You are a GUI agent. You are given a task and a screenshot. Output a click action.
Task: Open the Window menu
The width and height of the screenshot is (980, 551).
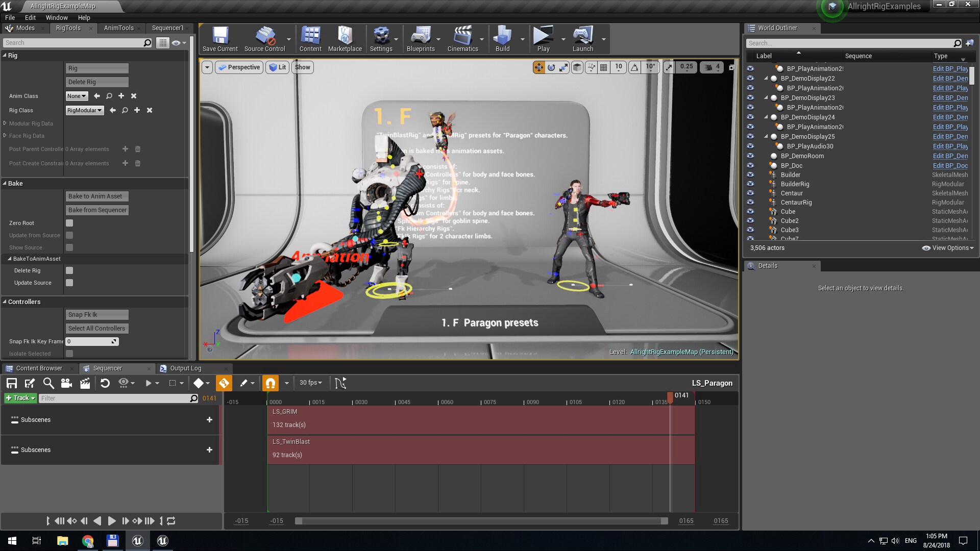click(x=57, y=17)
